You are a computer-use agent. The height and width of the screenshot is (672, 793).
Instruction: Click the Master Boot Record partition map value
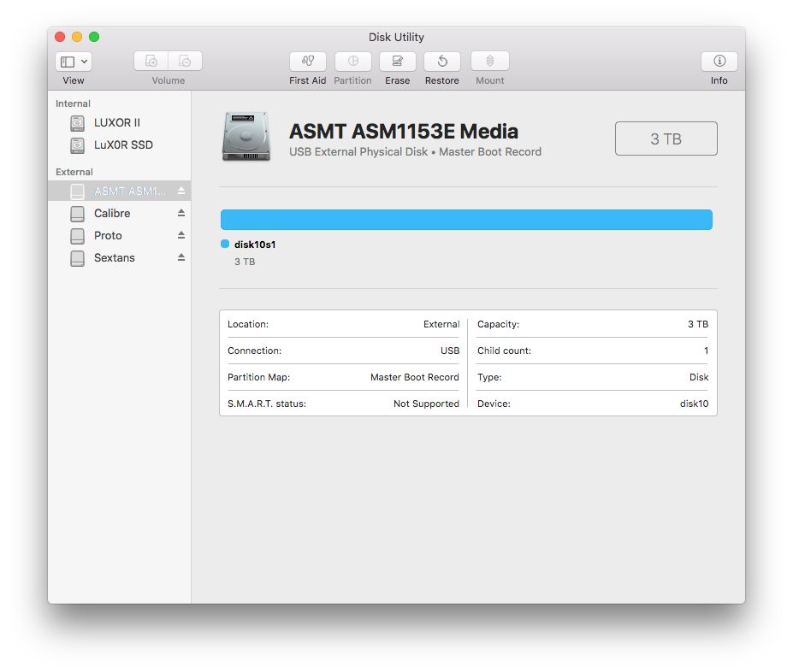coord(415,377)
